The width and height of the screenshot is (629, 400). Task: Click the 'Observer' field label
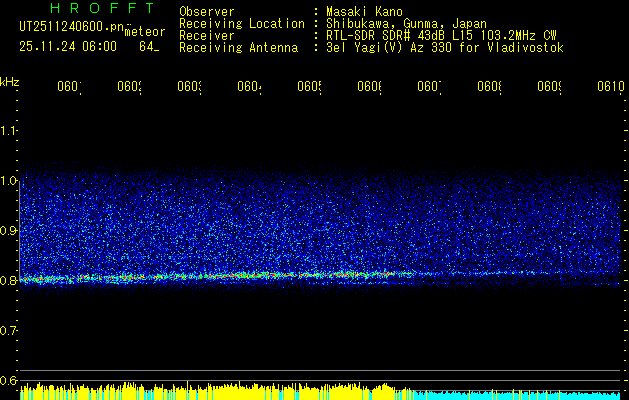tap(207, 11)
